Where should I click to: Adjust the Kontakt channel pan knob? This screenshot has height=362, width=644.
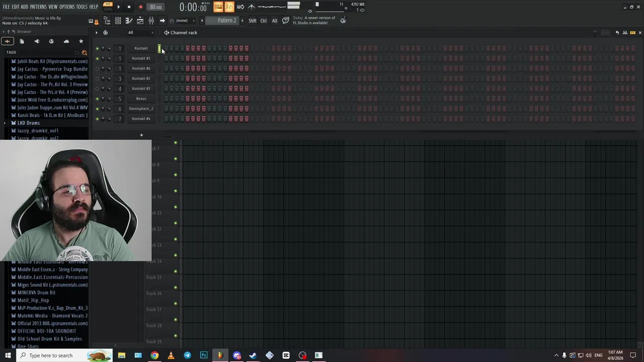point(103,48)
